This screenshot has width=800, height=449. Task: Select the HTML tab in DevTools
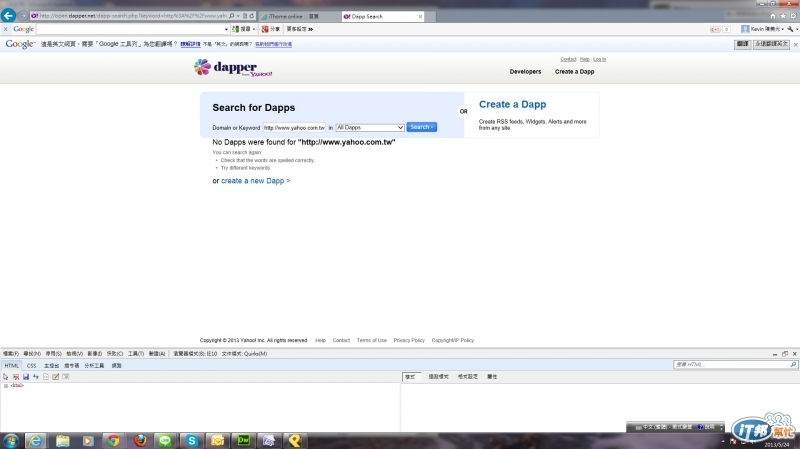[x=11, y=366]
